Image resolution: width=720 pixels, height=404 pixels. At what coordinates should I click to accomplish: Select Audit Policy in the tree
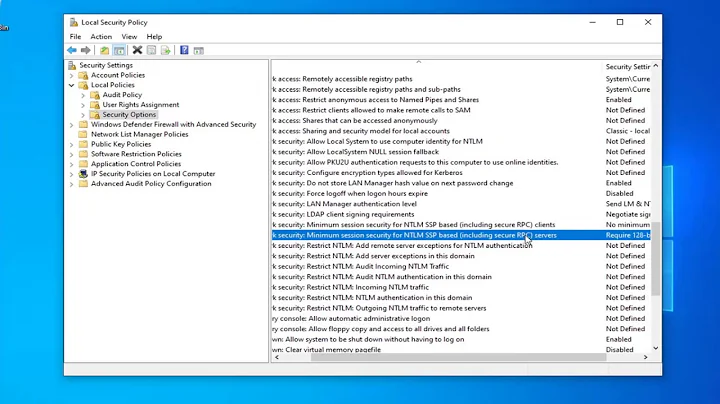[x=122, y=95]
